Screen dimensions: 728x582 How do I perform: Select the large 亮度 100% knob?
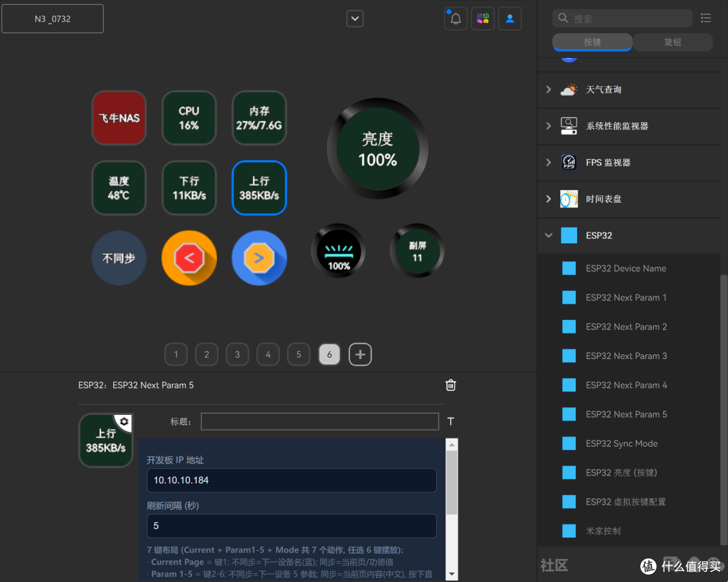pyautogui.click(x=377, y=148)
